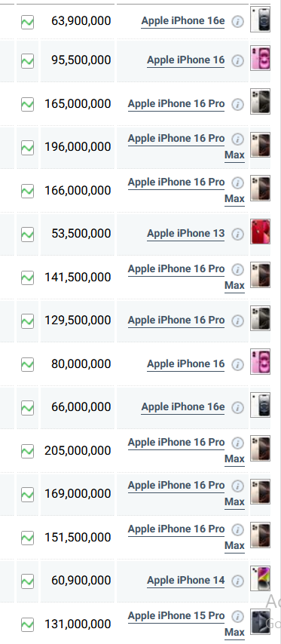
Task: Click info icon next to Apple iPhone 13
Action: pos(237,234)
